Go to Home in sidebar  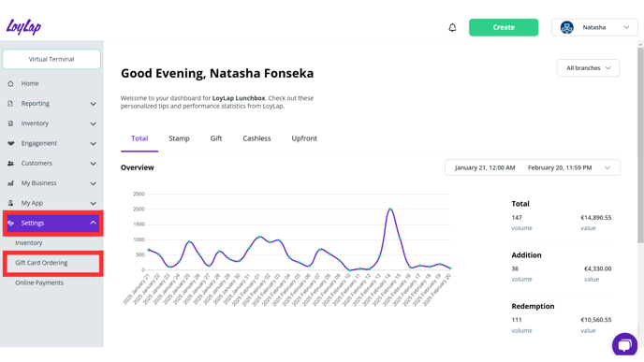point(30,83)
